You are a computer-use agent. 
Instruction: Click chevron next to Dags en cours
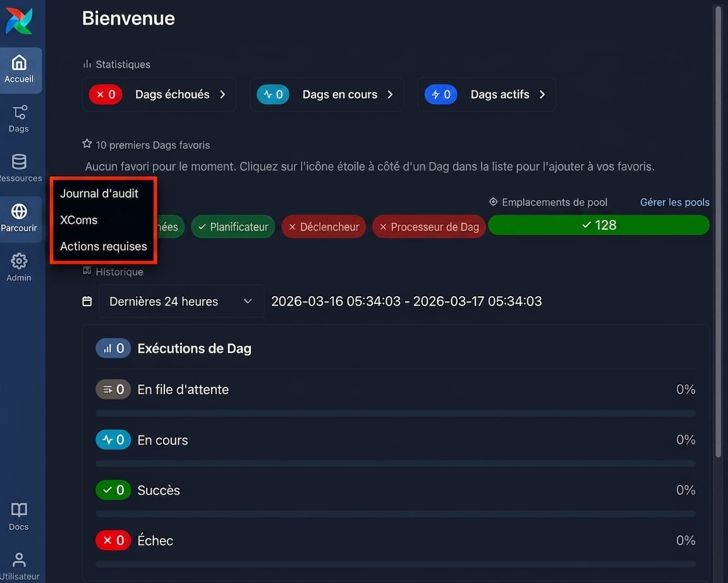click(391, 94)
